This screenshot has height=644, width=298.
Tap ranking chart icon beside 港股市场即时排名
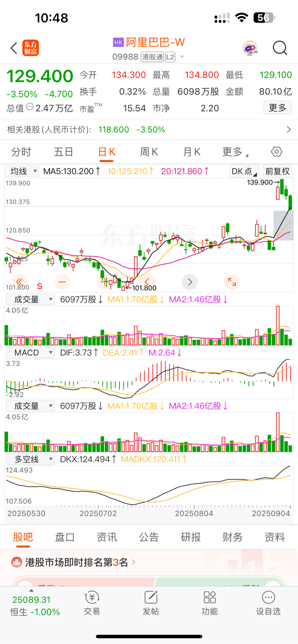(16, 562)
